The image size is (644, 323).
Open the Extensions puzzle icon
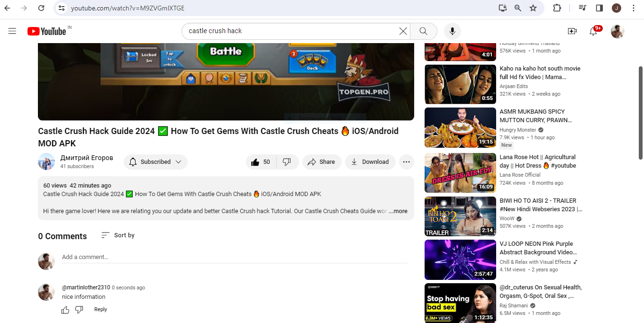point(557,8)
